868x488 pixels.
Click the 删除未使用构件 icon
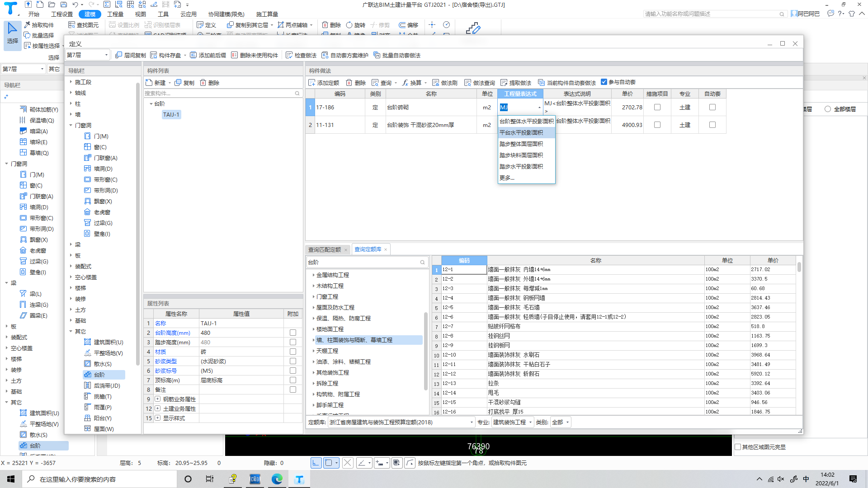click(234, 55)
